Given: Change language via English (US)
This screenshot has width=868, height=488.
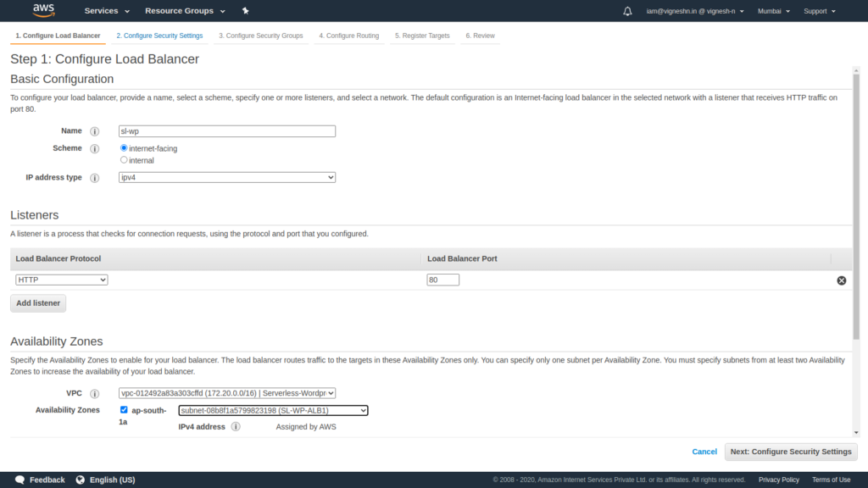Looking at the screenshot, I should click(113, 480).
